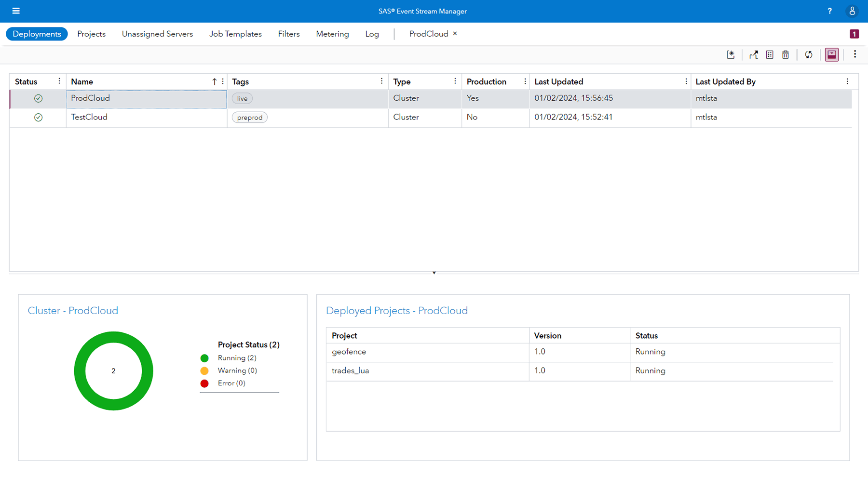The height and width of the screenshot is (488, 868).
Task: Click the Delete trash can icon
Action: tap(786, 54)
